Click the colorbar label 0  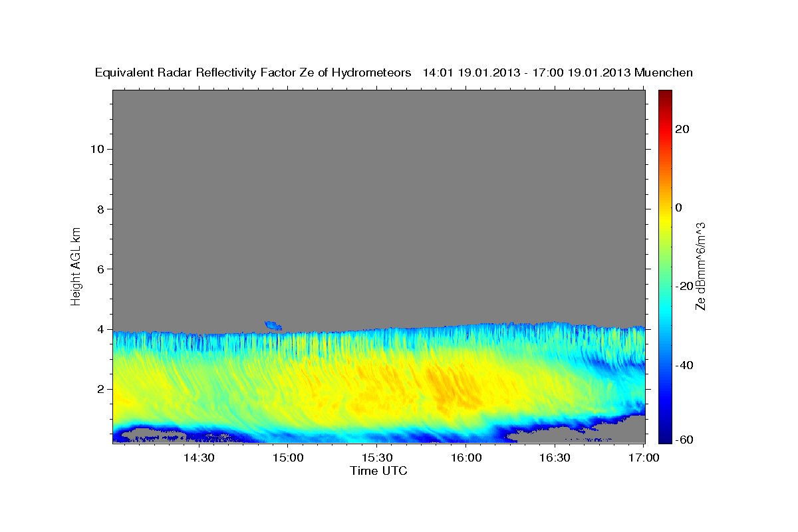(x=679, y=207)
